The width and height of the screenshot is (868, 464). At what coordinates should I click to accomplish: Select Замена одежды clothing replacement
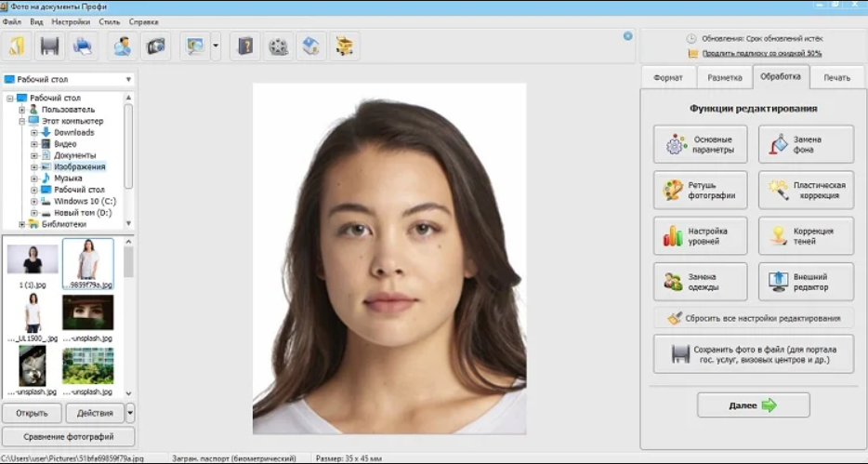(x=700, y=282)
